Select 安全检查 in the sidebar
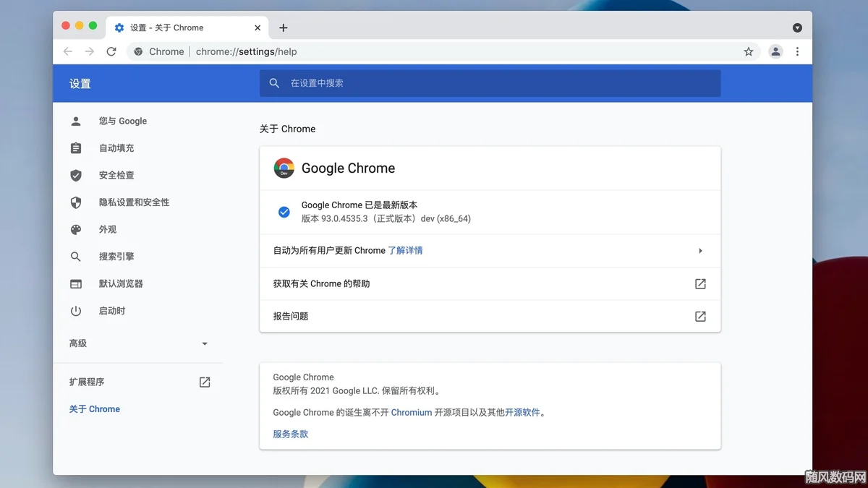 [116, 175]
